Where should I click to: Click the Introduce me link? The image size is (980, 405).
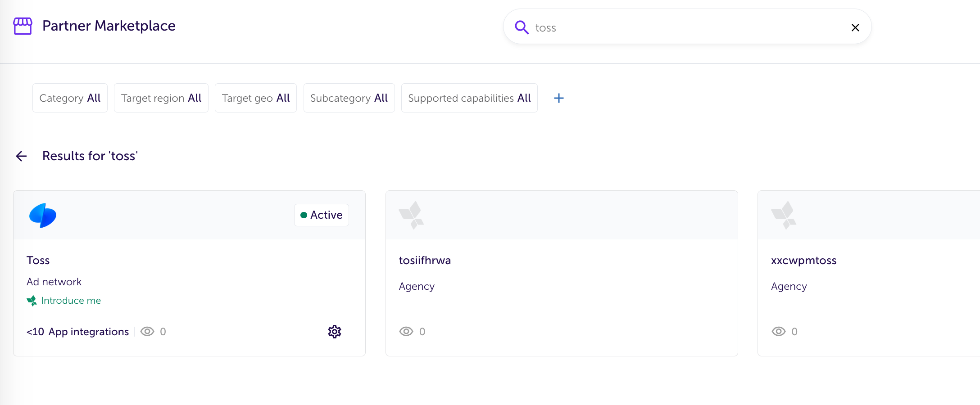[x=71, y=301]
